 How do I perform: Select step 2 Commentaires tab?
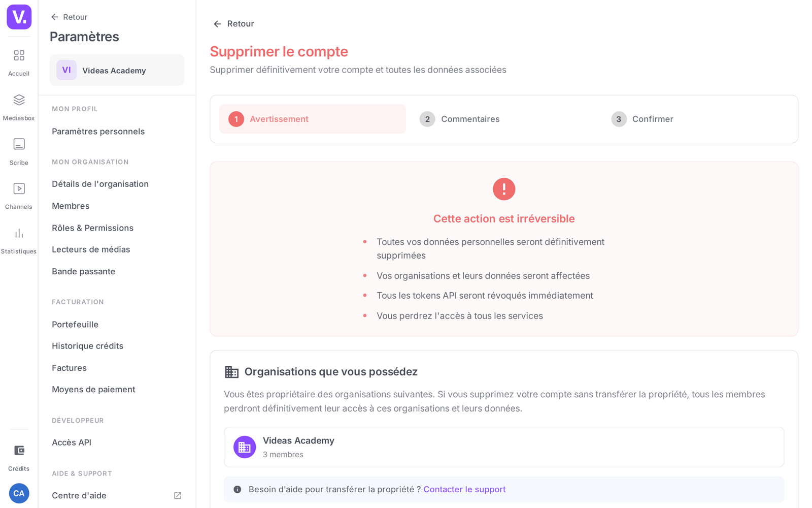pyautogui.click(x=504, y=119)
